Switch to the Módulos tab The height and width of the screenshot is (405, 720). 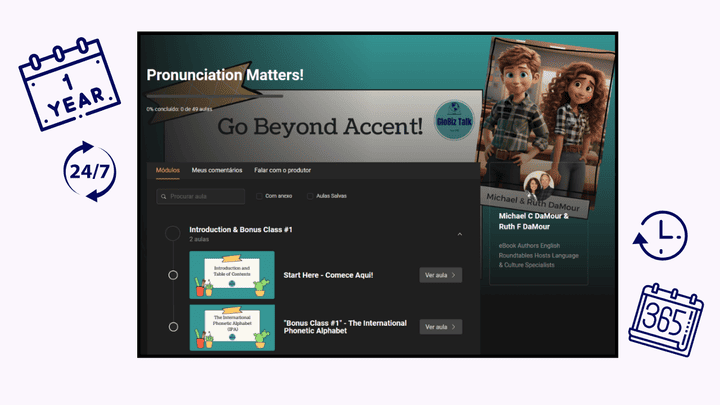click(168, 170)
